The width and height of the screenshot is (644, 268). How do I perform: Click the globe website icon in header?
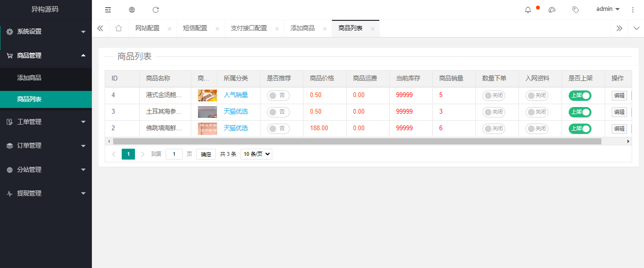pos(132,9)
